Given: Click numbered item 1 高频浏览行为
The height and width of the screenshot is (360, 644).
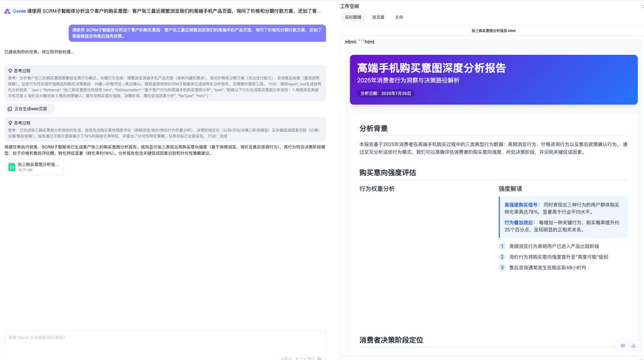Looking at the screenshot, I should [549, 246].
